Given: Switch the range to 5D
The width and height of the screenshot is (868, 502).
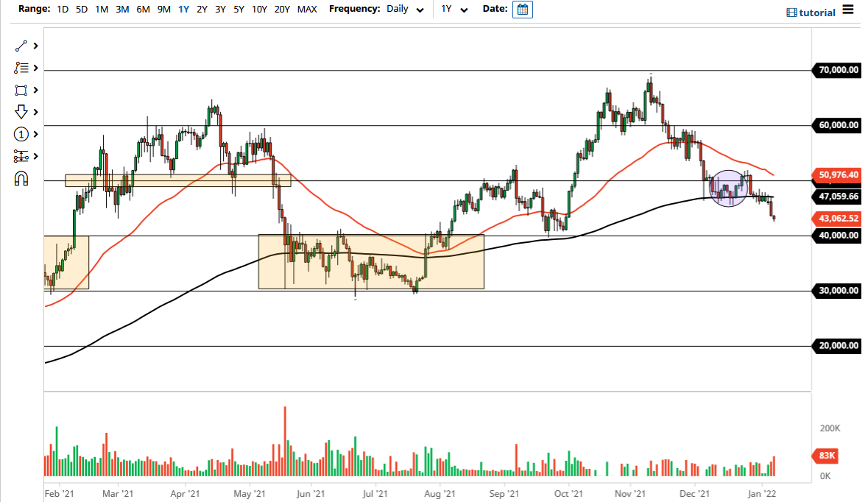Looking at the screenshot, I should point(81,10).
